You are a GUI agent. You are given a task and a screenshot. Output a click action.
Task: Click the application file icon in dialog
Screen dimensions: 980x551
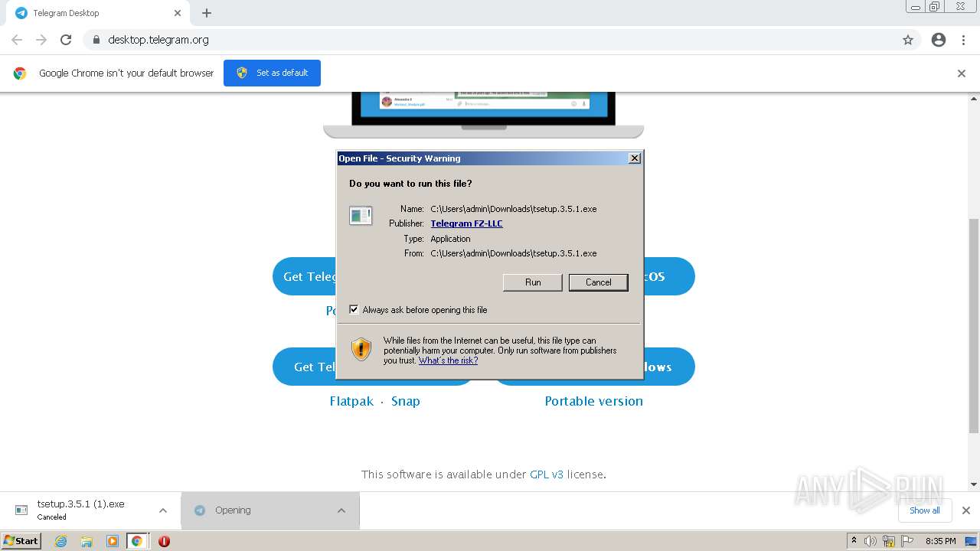tap(361, 216)
